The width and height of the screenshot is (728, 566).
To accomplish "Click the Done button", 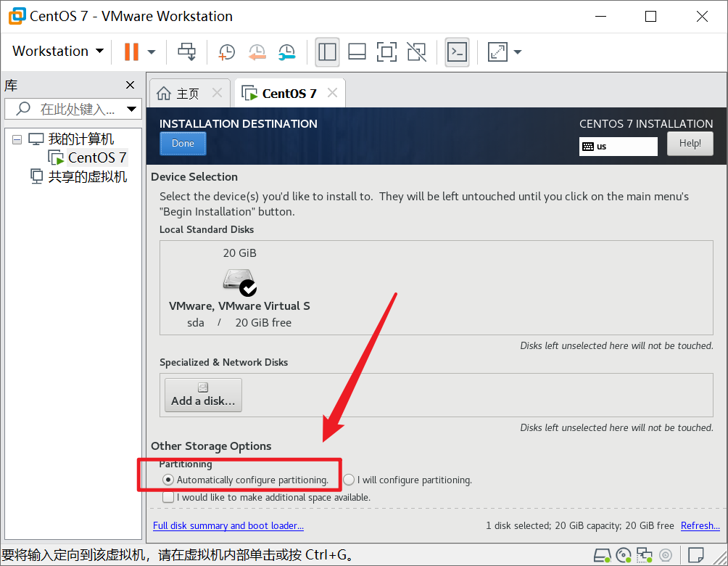I will pyautogui.click(x=183, y=144).
